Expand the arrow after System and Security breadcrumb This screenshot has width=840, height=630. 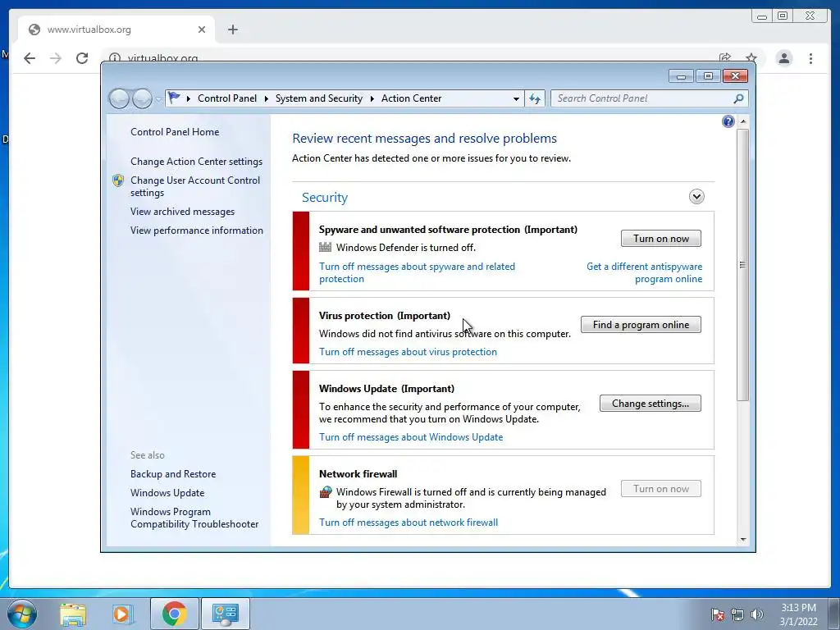tap(372, 98)
